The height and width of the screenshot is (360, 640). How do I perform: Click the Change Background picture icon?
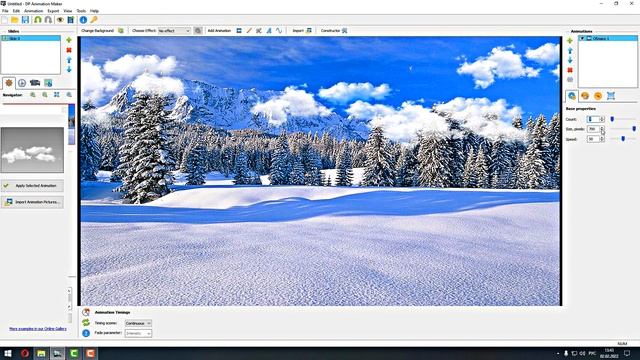click(x=121, y=31)
